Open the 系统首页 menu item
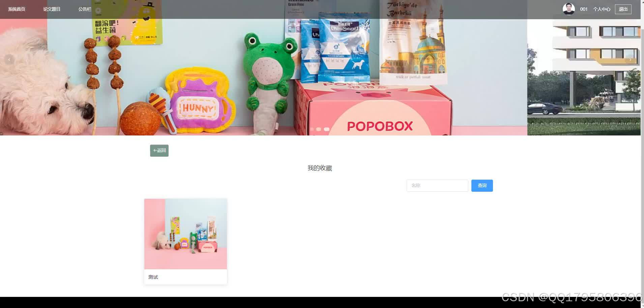 tap(17, 9)
